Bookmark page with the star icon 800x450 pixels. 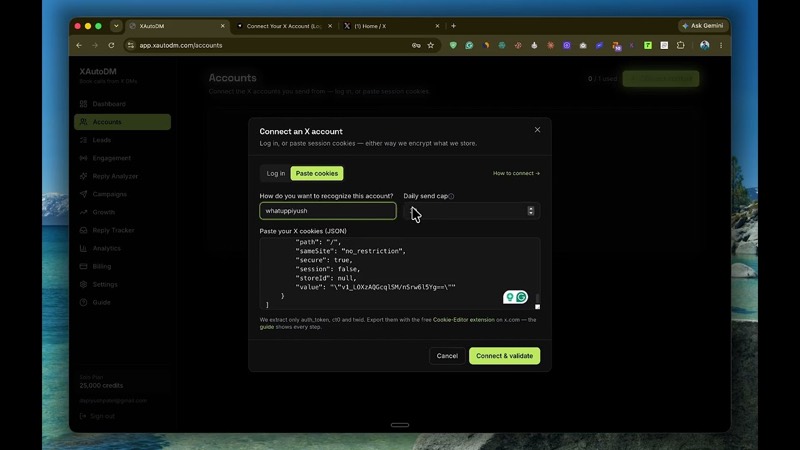[431, 45]
